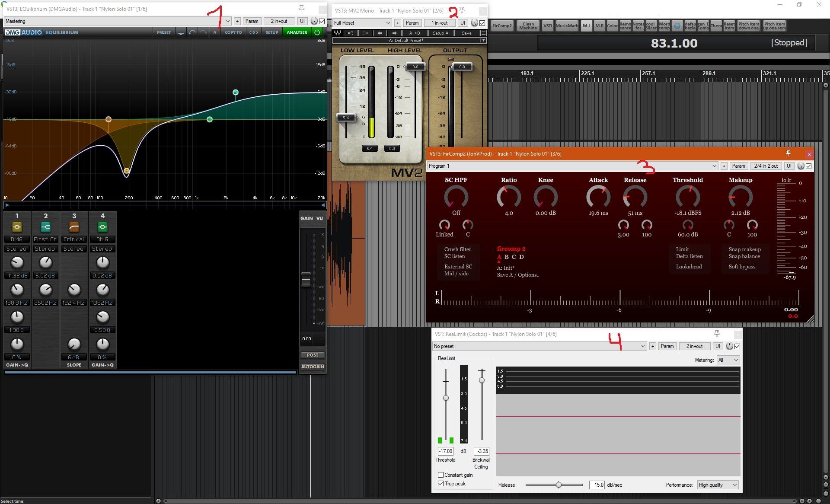830x504 pixels.
Task: Enable the Constant gain checkbox
Action: point(441,475)
